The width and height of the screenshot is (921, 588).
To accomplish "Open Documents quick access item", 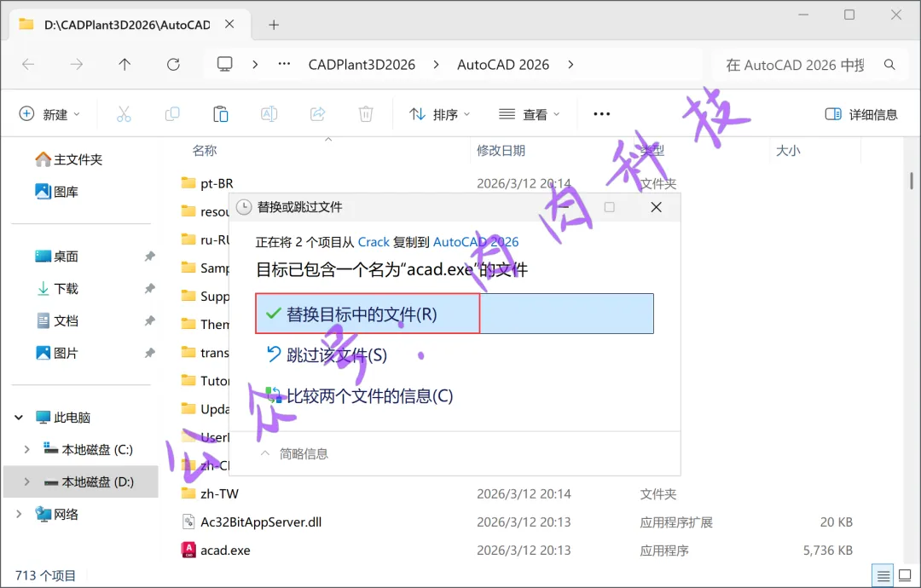I will (x=57, y=320).
